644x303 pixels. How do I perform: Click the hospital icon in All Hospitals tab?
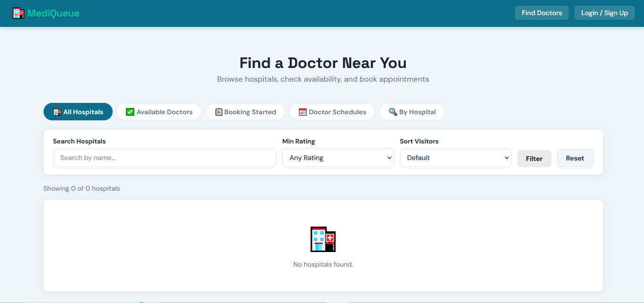coord(57,112)
